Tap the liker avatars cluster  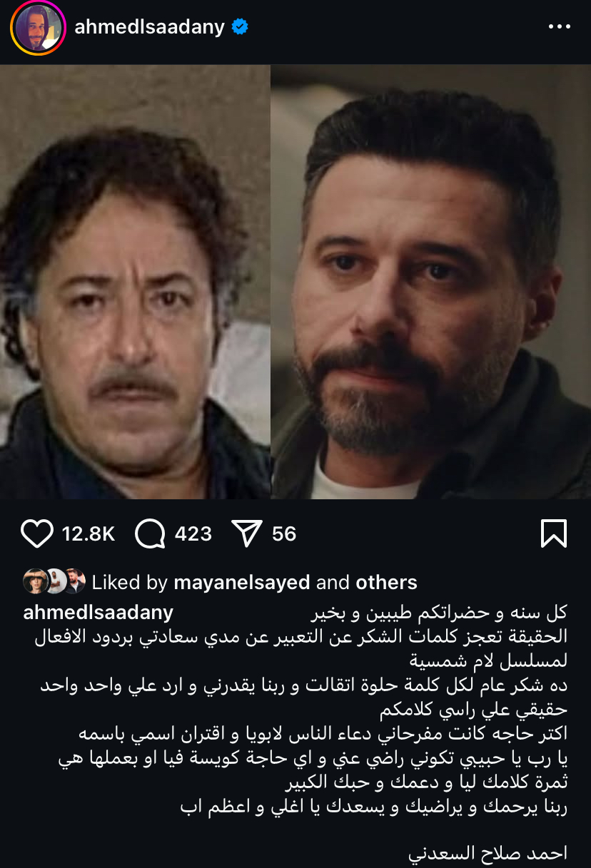click(x=54, y=581)
